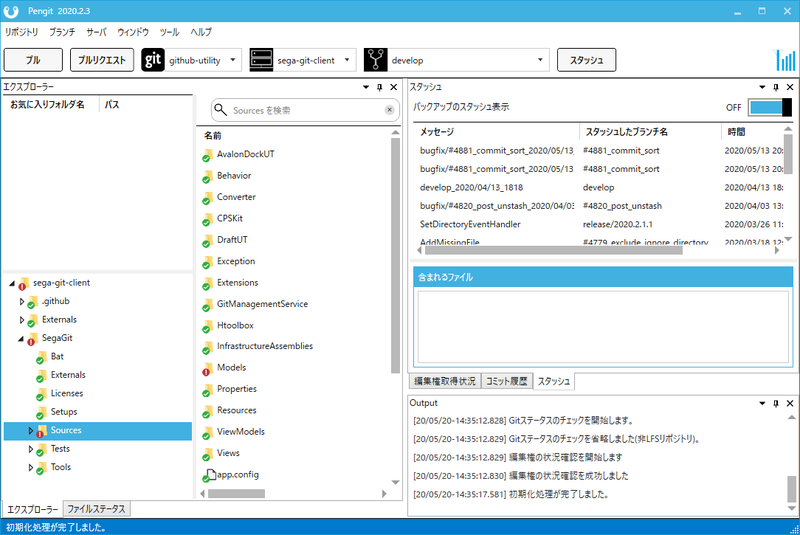Open the develop branch dropdown
800x535 pixels.
[540, 60]
